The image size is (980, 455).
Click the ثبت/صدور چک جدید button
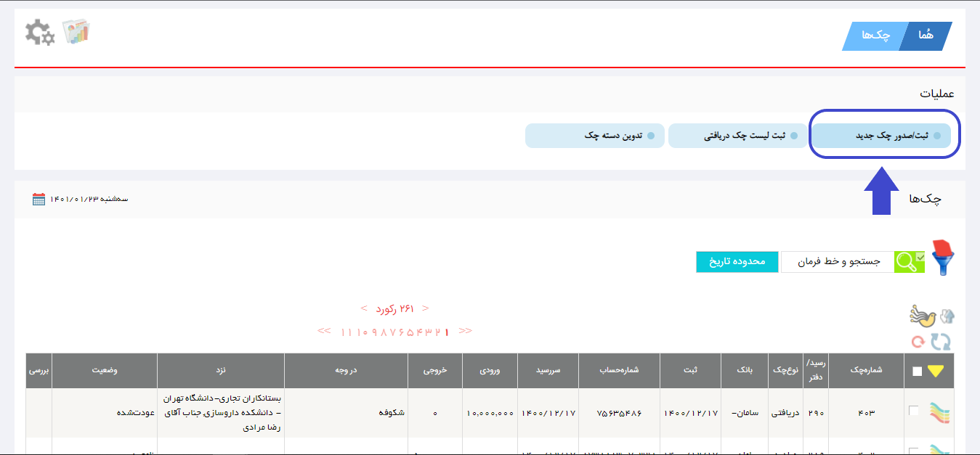pyautogui.click(x=881, y=136)
